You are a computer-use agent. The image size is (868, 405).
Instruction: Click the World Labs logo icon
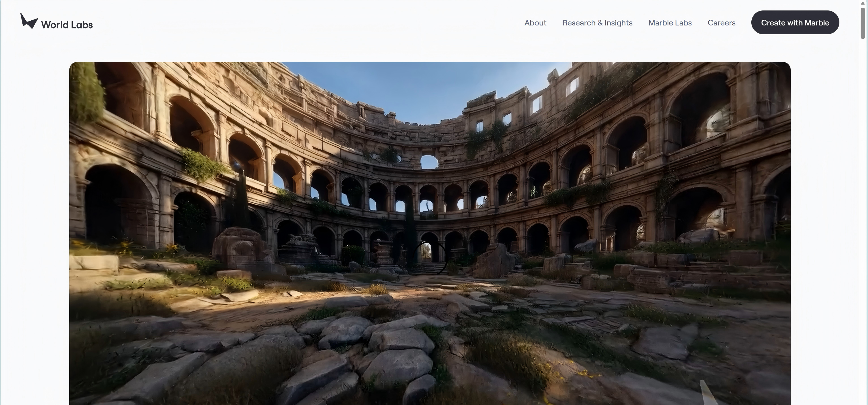(x=29, y=21)
